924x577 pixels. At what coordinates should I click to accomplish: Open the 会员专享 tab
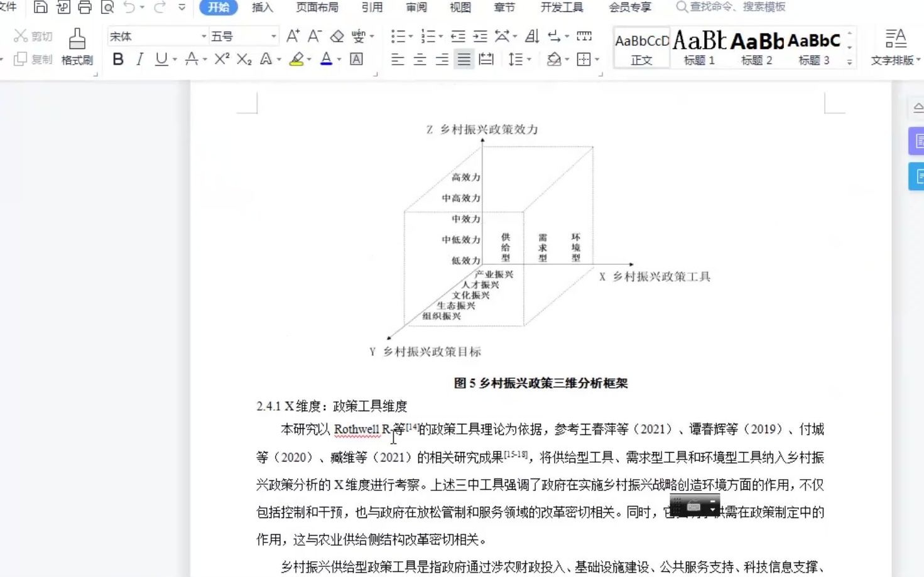point(630,8)
